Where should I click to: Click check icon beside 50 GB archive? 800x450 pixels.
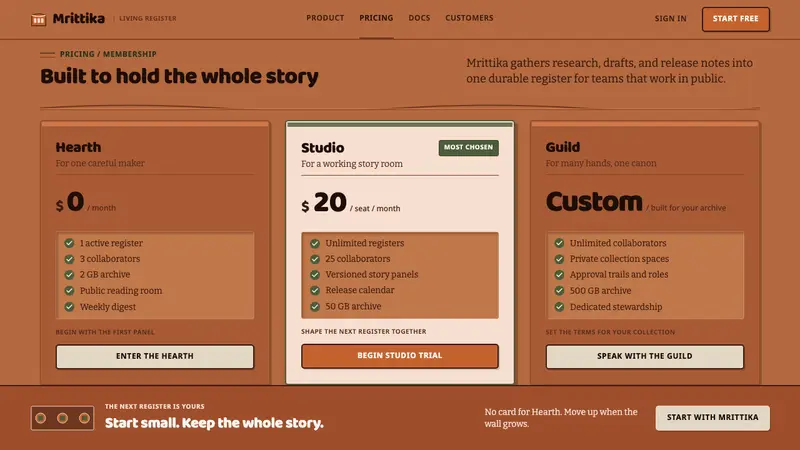(315, 307)
